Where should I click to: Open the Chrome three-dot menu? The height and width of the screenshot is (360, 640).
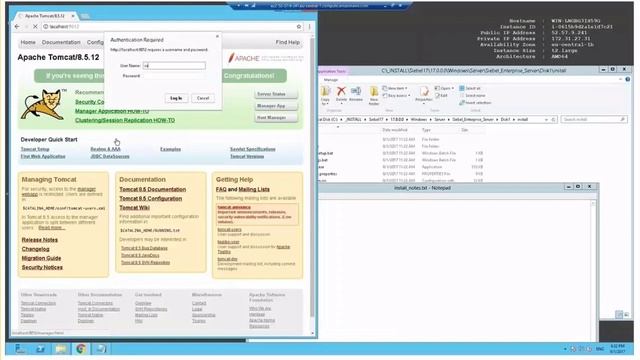click(x=309, y=27)
